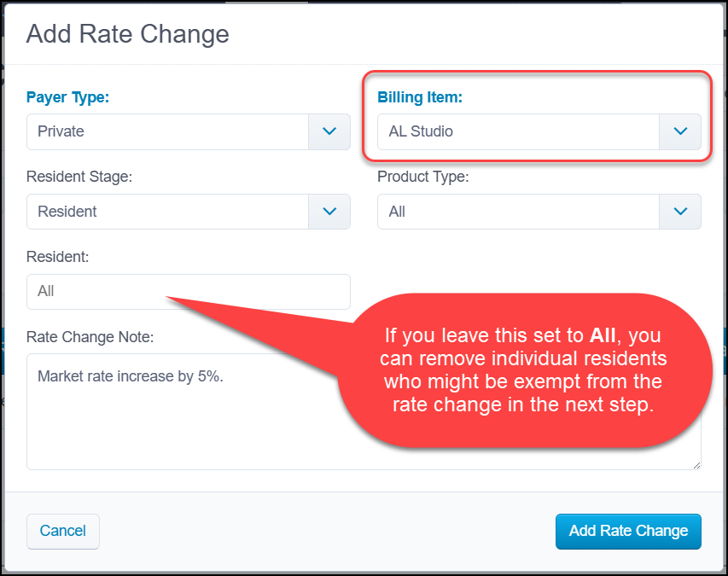Cancel the rate change dialog
This screenshot has width=728, height=576.
pos(63,531)
